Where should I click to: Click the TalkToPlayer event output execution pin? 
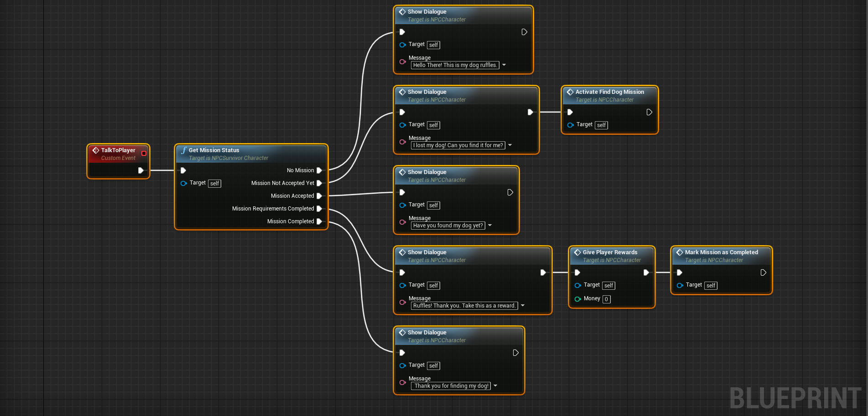(x=140, y=170)
